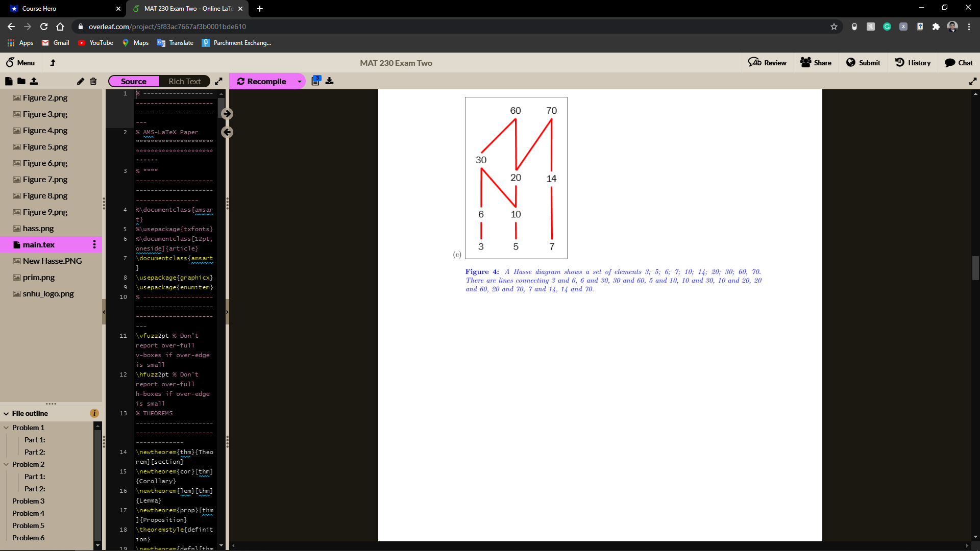Switch to Rich Text editor mode
980x551 pixels.
[185, 82]
